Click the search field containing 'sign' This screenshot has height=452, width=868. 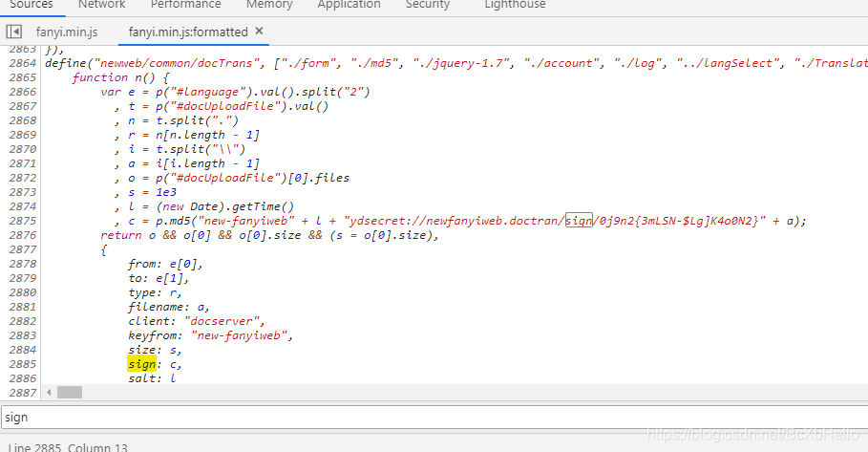point(434,417)
